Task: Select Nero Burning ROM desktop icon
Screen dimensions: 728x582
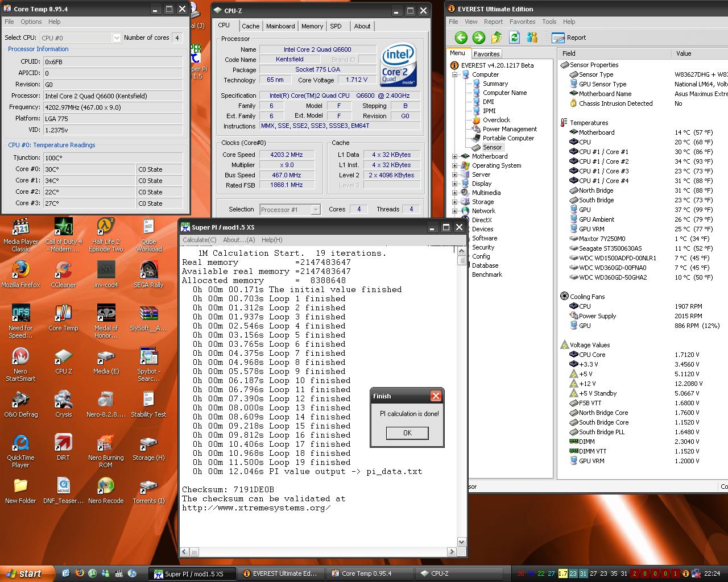Action: point(106,451)
